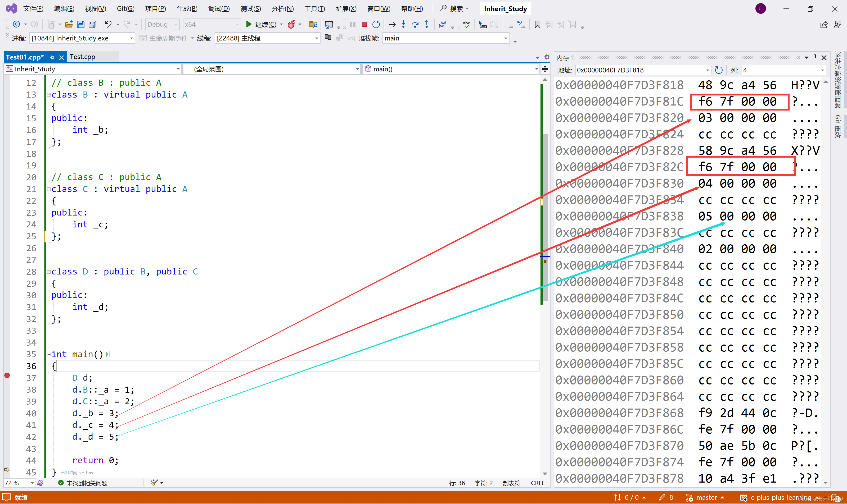Screen dimensions: 847x504
Task: Open a file with the folder icon
Action: (x=69, y=24)
